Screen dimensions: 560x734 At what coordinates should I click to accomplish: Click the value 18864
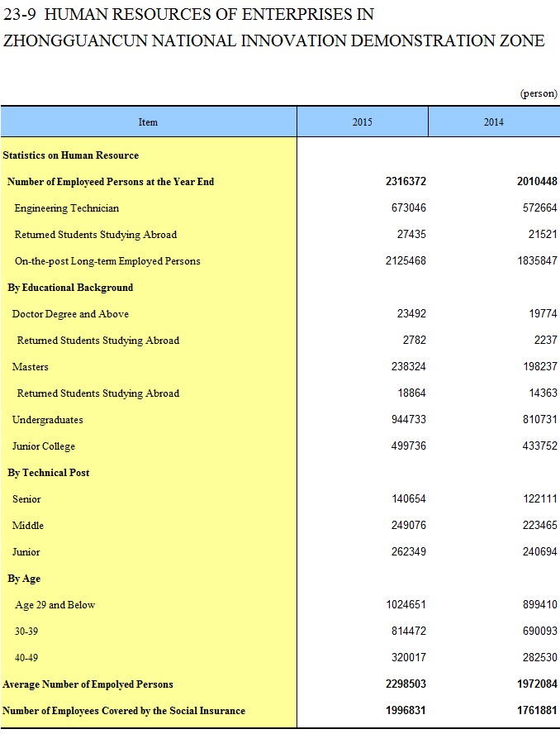tap(411, 393)
